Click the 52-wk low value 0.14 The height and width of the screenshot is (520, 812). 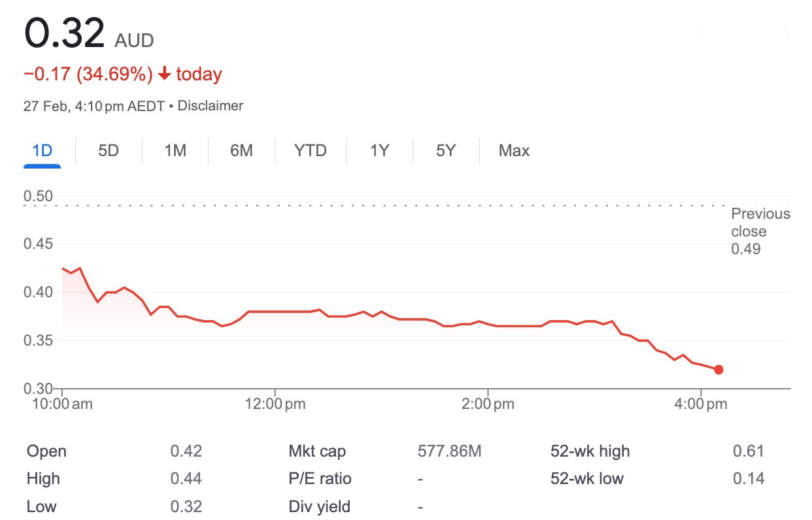749,479
